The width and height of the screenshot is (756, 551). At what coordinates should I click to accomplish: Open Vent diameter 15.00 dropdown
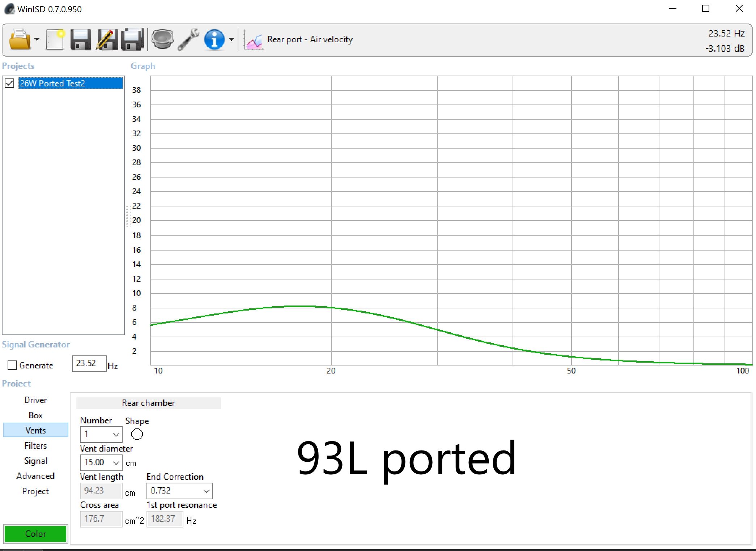pos(101,462)
